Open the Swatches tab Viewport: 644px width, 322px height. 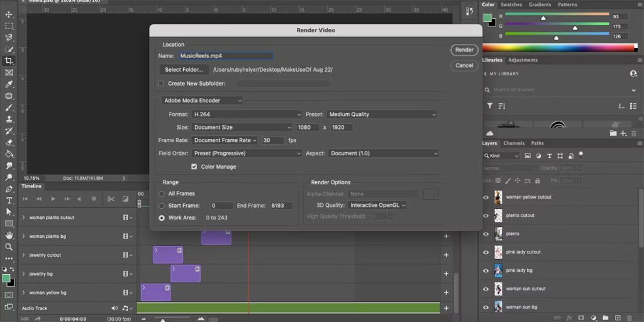tap(510, 4)
